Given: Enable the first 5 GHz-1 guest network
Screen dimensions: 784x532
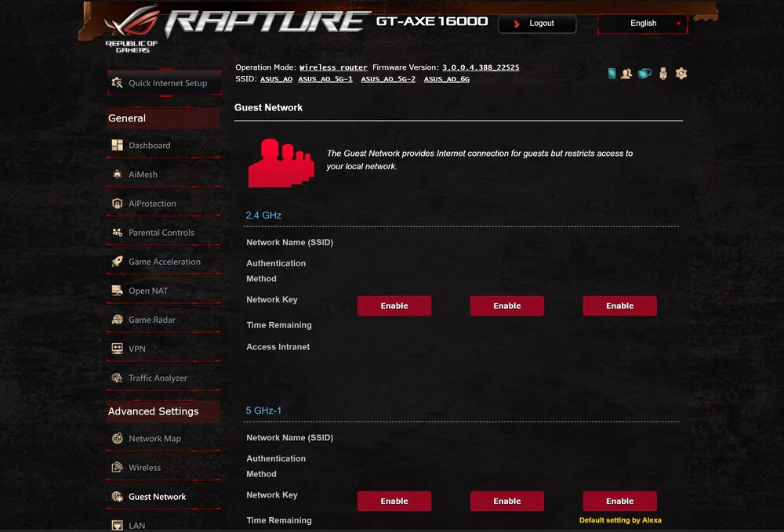Looking at the screenshot, I should coord(394,501).
